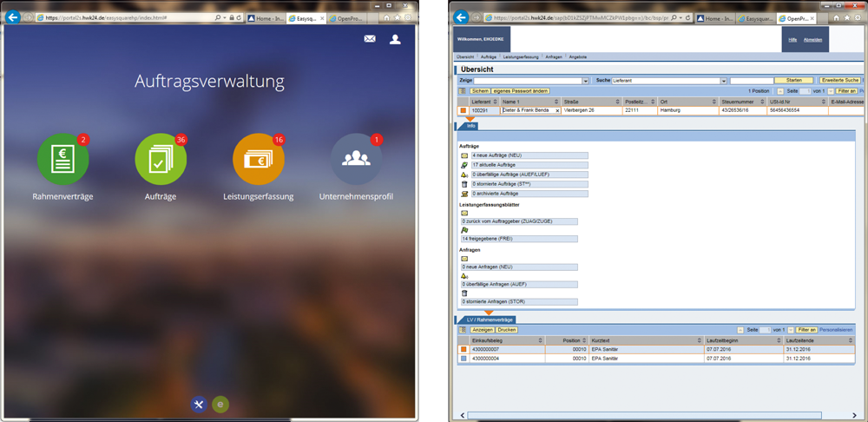
Task: Open the green Aufträge tile
Action: (x=161, y=160)
